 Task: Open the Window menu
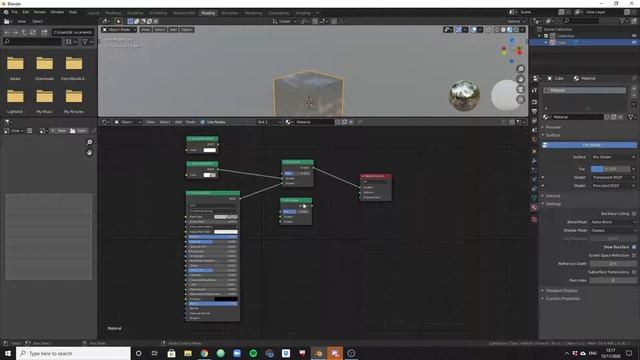[57, 12]
